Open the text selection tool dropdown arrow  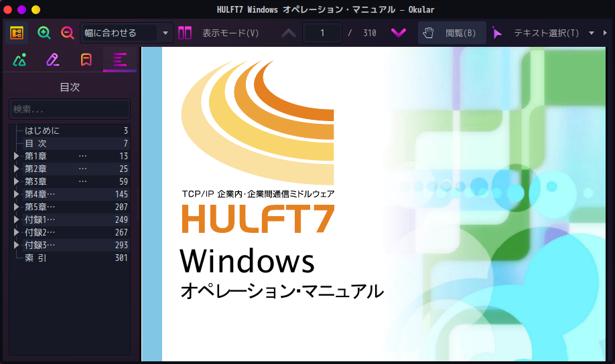point(592,33)
